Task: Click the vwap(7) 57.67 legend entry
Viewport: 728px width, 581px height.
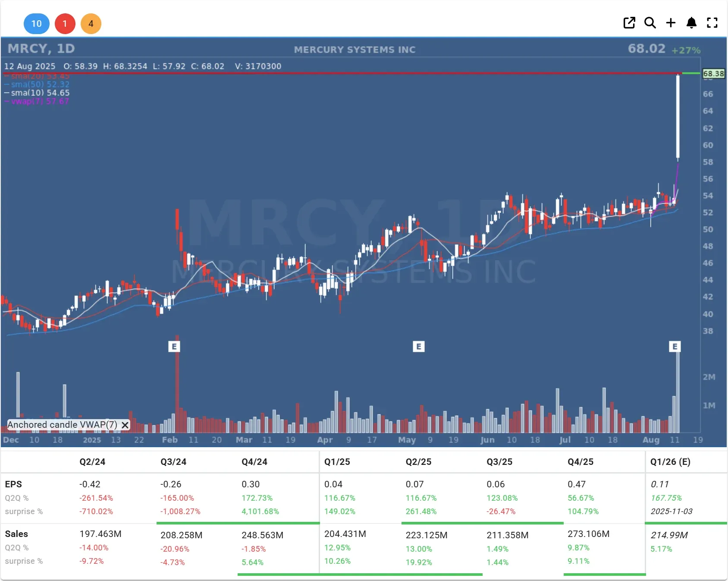Action: pos(37,101)
